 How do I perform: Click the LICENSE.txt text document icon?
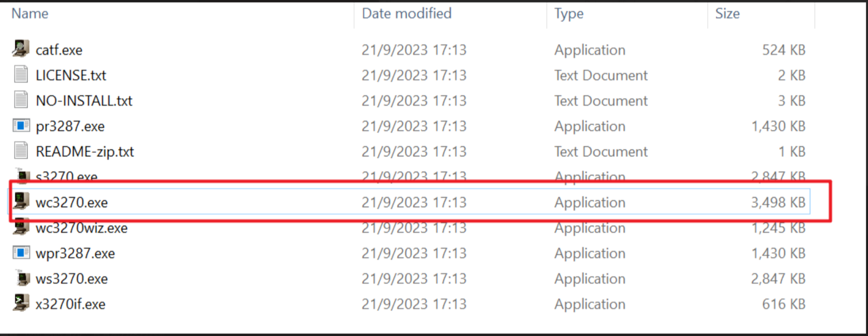point(20,75)
